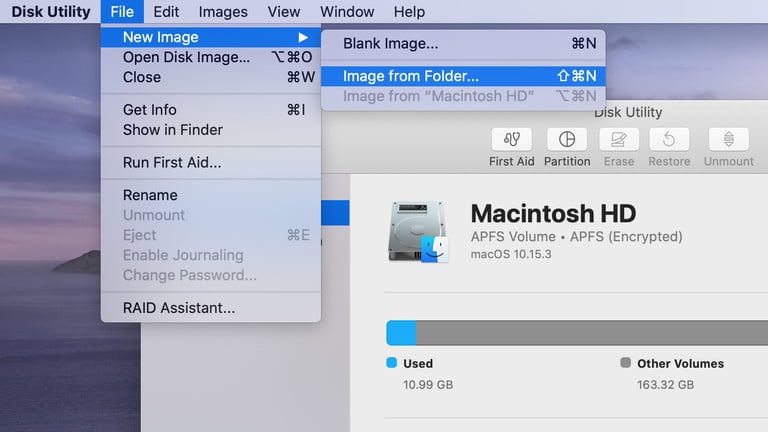Click the dimmed Eject menu item
Viewport: 768px width, 432px height.
coord(211,235)
